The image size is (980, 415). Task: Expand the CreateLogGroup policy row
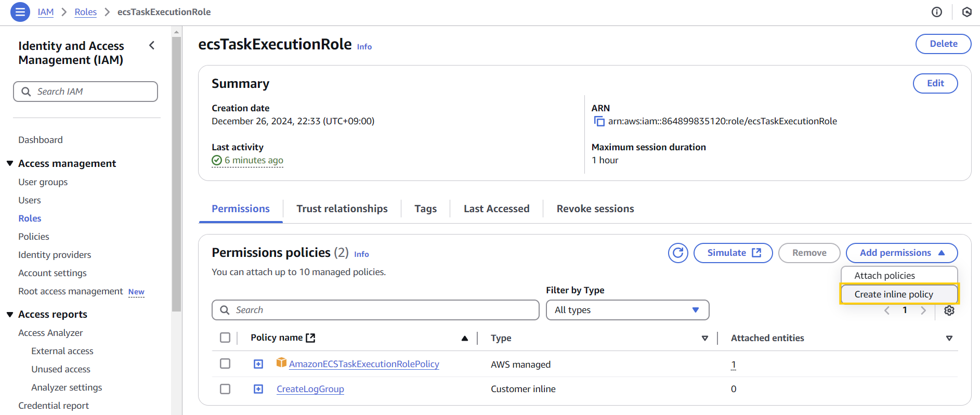coord(258,389)
